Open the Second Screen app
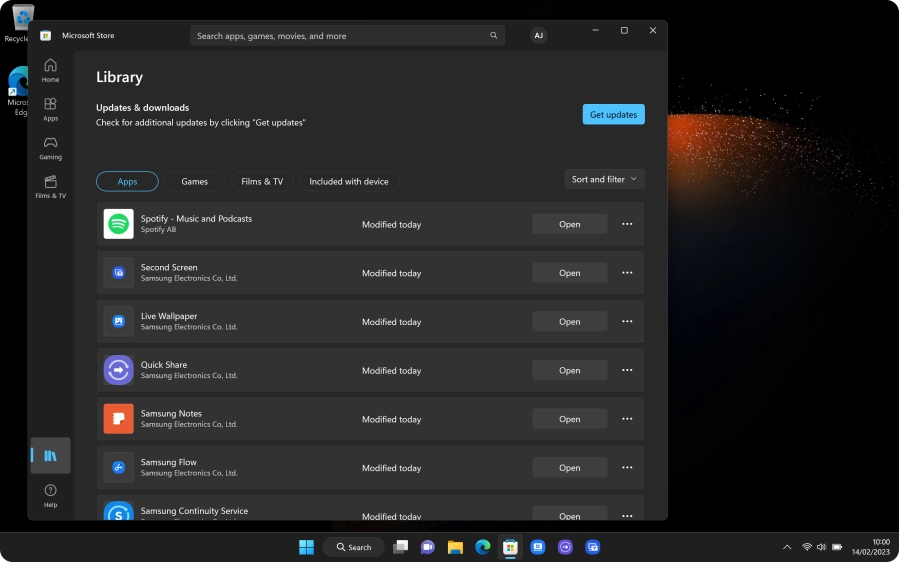Screen dimensions: 899x562 [x=569, y=273]
